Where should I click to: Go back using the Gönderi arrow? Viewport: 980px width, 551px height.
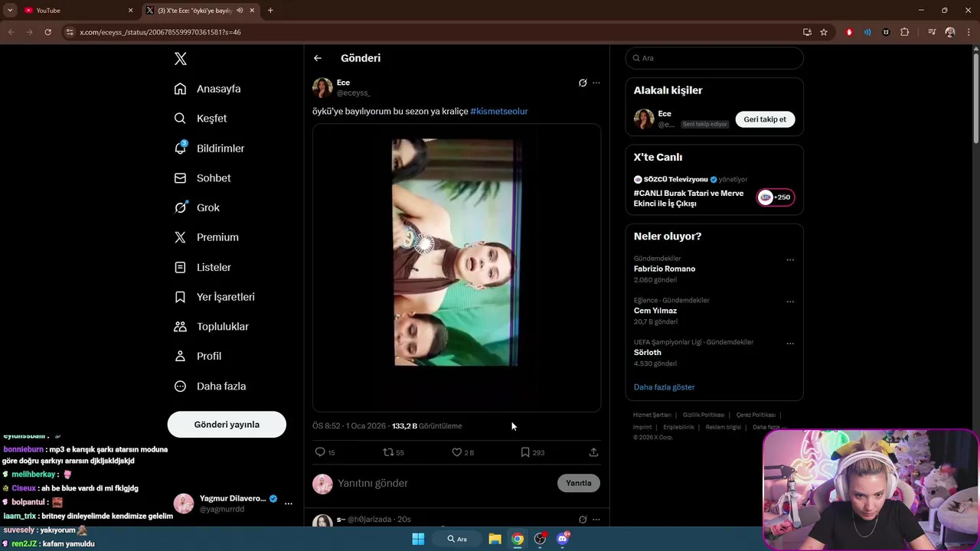click(x=318, y=58)
